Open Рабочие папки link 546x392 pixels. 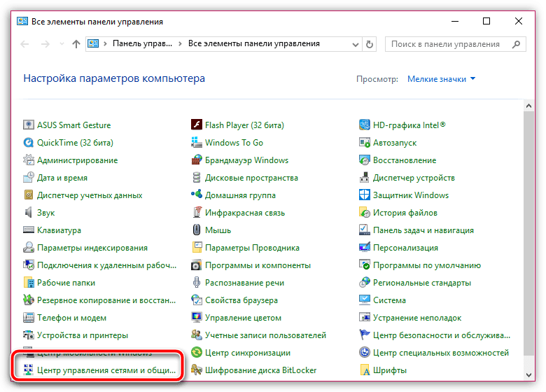66,283
